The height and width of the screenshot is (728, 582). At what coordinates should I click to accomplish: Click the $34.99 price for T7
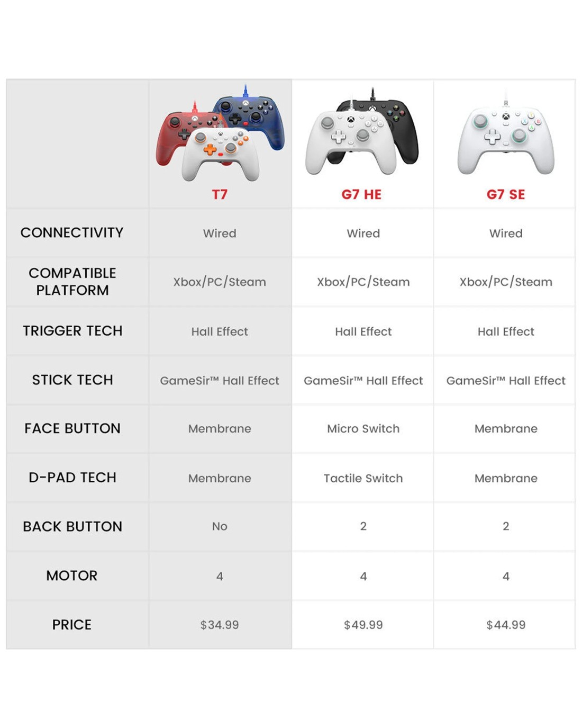220,625
